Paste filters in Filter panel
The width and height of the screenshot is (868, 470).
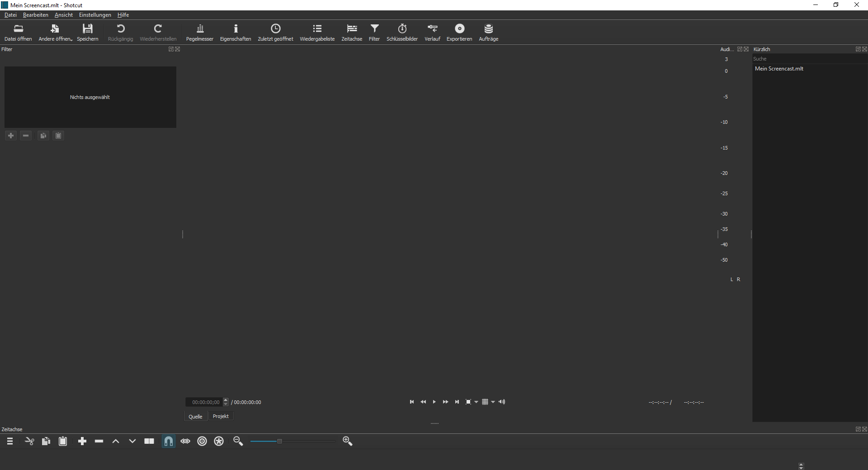58,136
